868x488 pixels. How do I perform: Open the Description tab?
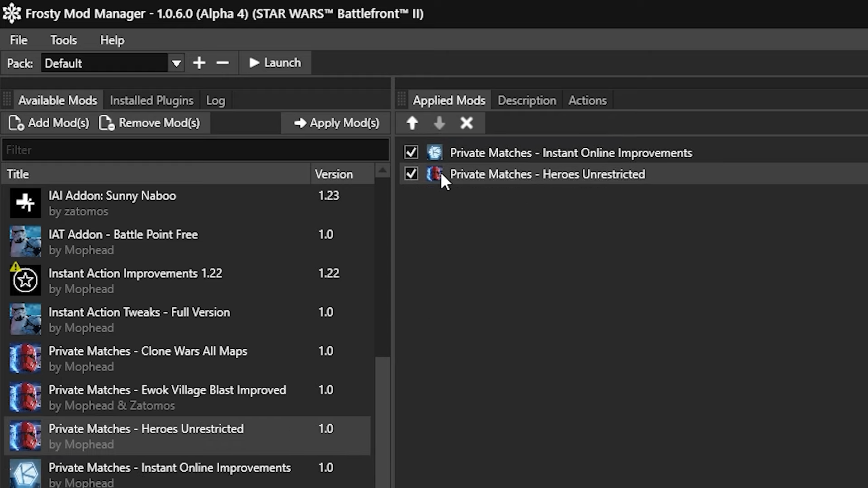tap(527, 100)
